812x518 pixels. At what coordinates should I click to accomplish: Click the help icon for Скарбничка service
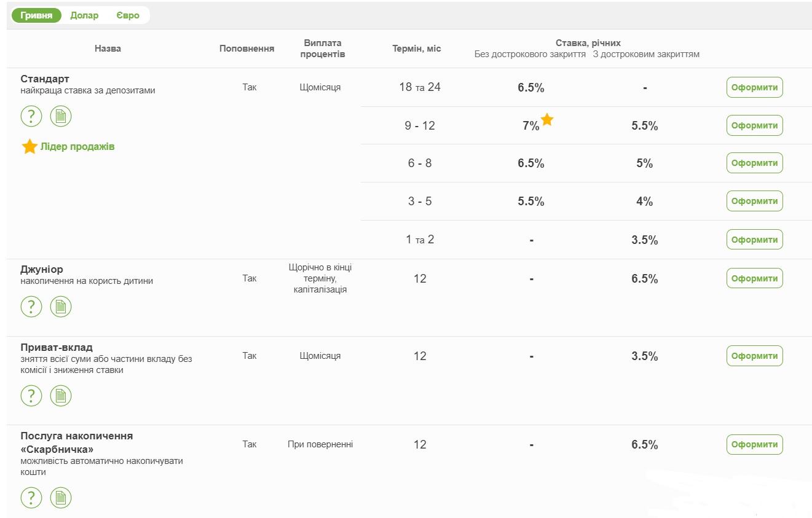click(x=31, y=498)
